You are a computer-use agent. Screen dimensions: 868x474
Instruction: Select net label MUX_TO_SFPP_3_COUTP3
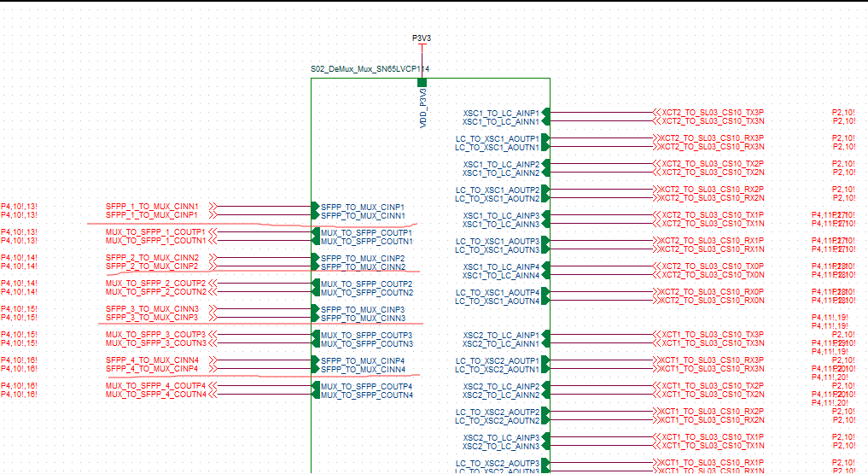155,335
